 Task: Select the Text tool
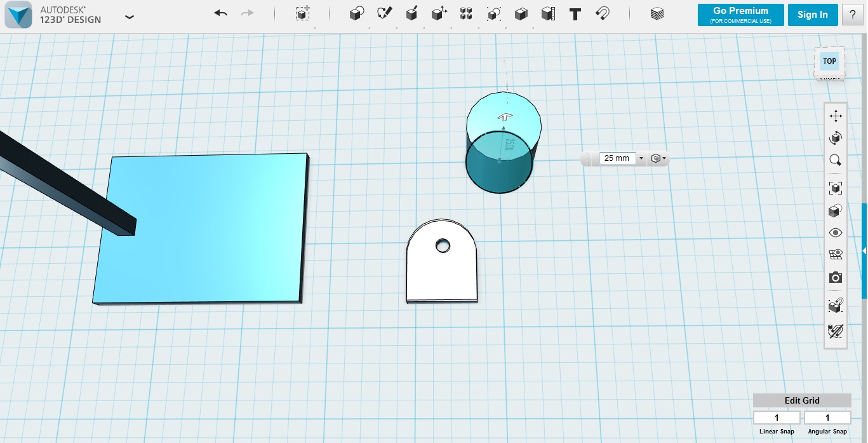(575, 14)
